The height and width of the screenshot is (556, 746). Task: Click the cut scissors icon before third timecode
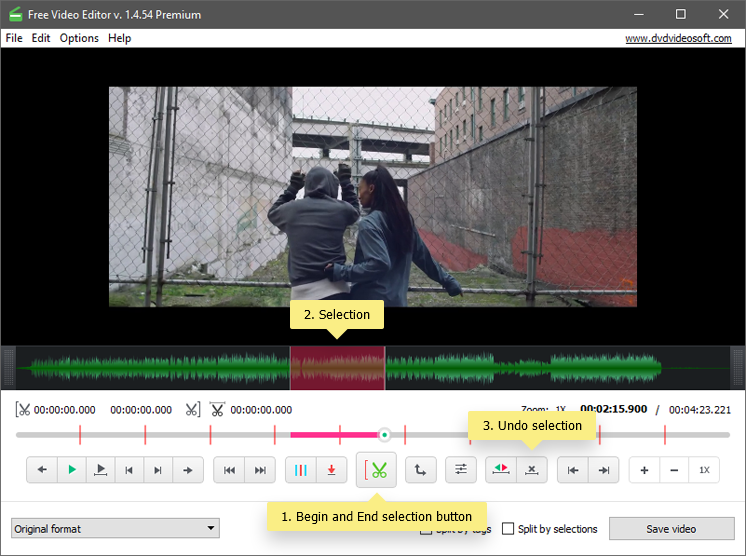[x=217, y=410]
